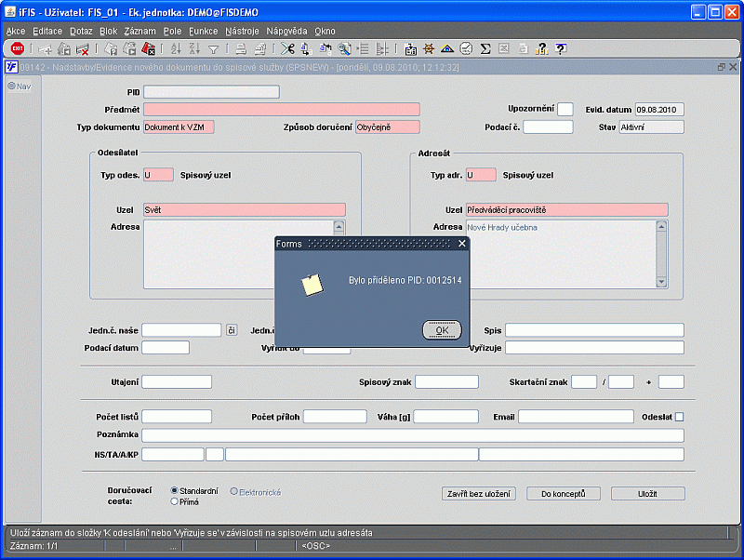Click the Adresát Uzel field
This screenshot has height=560, width=744.
[567, 209]
